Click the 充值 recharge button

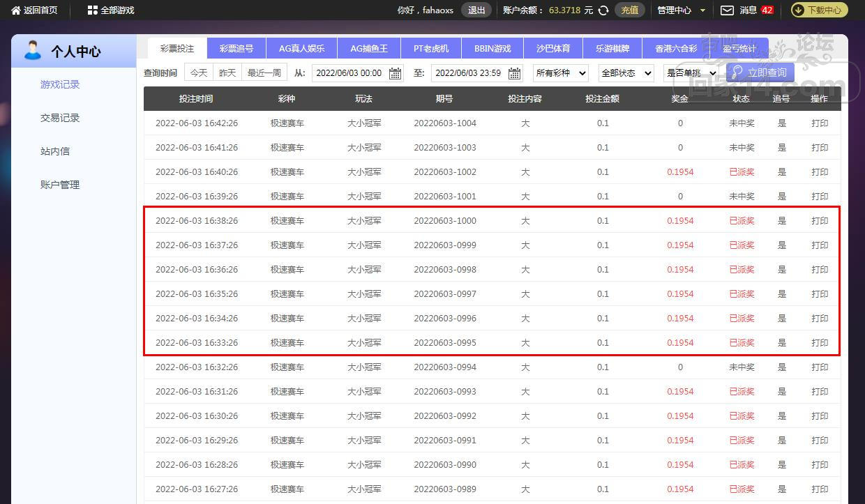tap(629, 10)
